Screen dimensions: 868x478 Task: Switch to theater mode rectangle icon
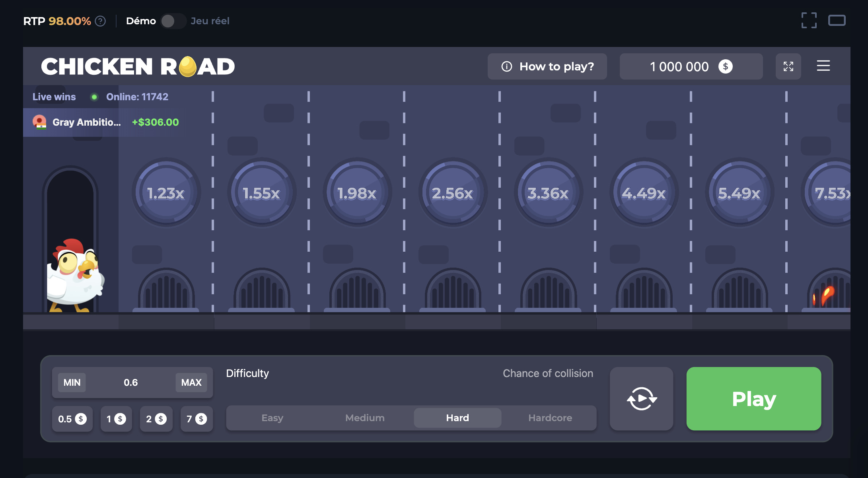[x=837, y=20]
